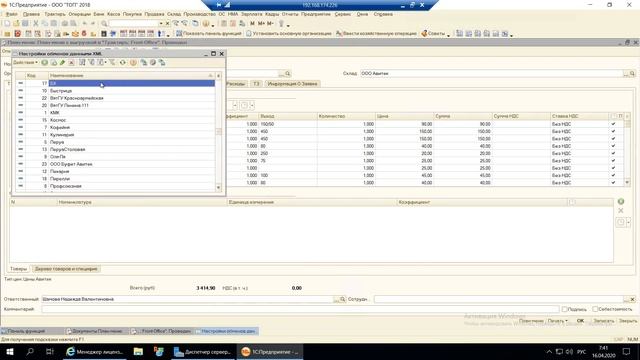Click scroll-down arrow of goods table
640x360 pixels.
[x=627, y=183]
